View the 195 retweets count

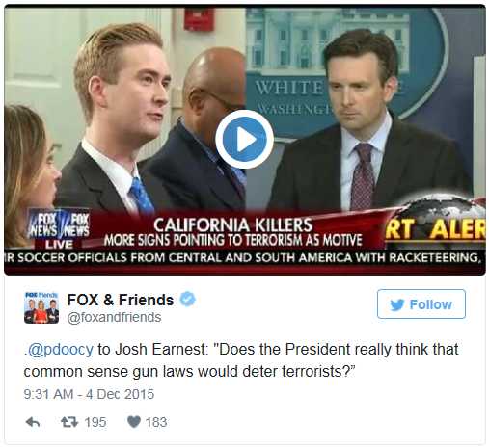click(95, 422)
